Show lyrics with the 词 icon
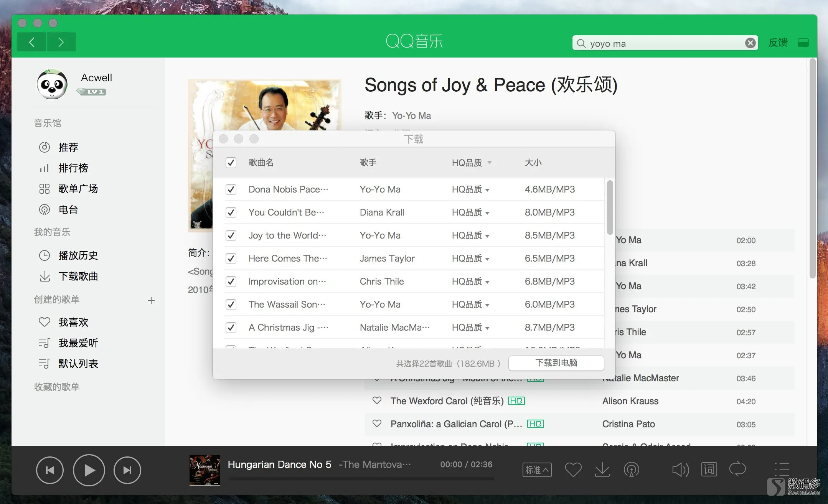Screen dimensions: 828x504 pos(709,469)
